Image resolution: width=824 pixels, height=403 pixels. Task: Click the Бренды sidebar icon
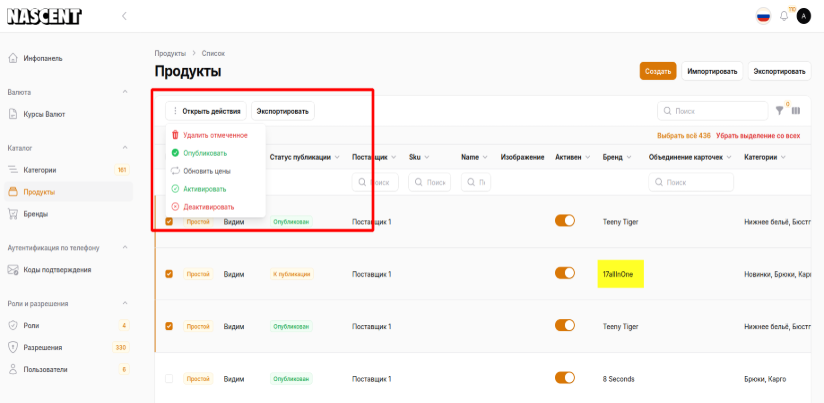coord(13,213)
